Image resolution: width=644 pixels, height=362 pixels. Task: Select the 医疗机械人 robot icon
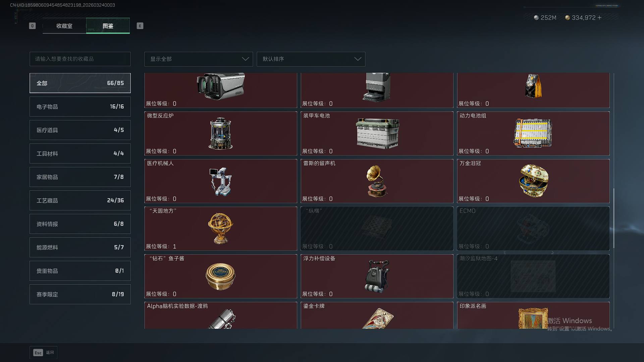point(221,181)
